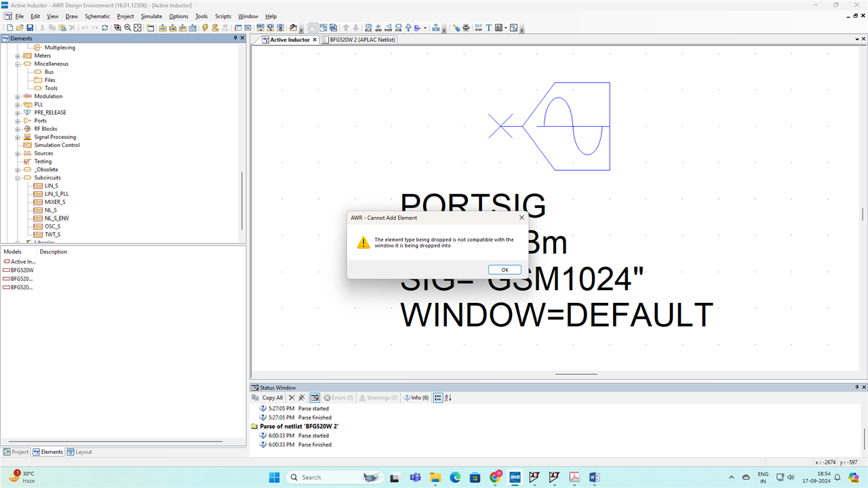Click the Elements tree vertical scrollbar
The width and height of the screenshot is (868, 488).
click(x=243, y=200)
